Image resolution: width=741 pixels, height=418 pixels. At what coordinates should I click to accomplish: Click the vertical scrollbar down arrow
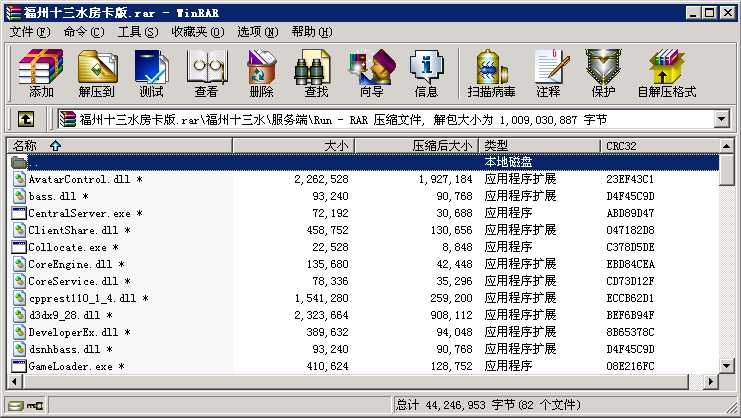pos(726,365)
